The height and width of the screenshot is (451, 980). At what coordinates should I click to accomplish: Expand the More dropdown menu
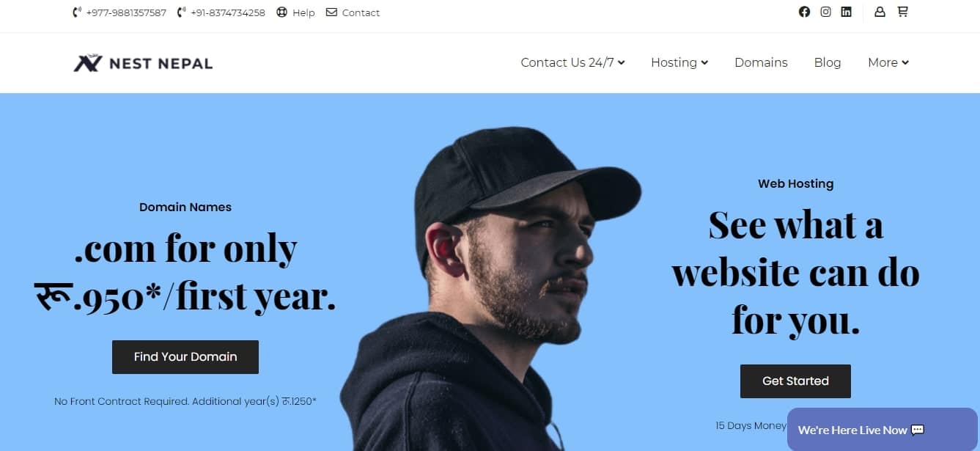888,62
